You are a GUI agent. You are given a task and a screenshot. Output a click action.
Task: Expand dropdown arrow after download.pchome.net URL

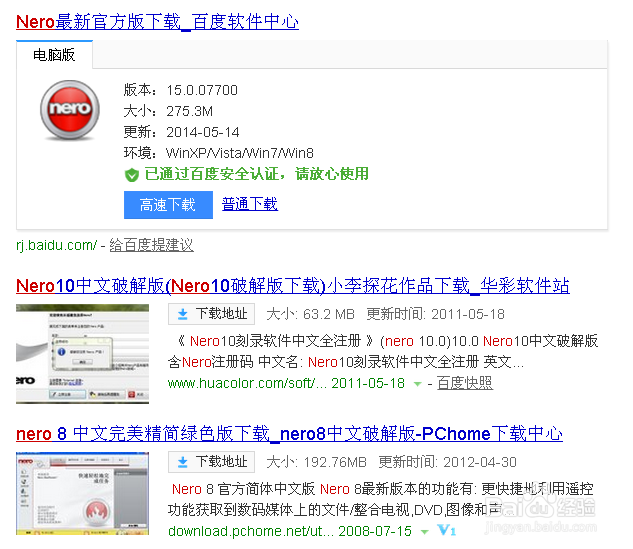coord(425,532)
